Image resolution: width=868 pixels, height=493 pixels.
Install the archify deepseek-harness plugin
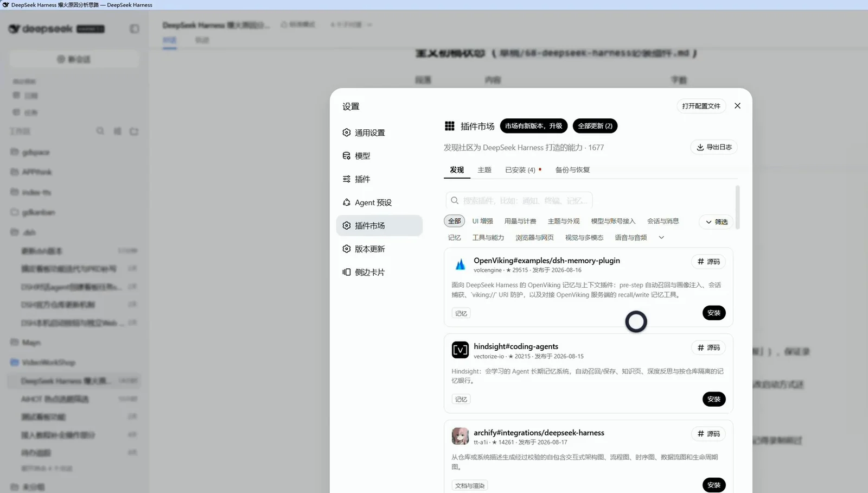click(x=714, y=485)
